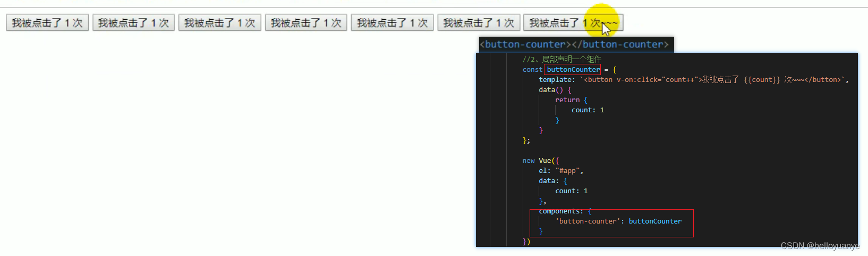Click the 'const' keyword in the code
The image size is (868, 256).
pos(532,70)
